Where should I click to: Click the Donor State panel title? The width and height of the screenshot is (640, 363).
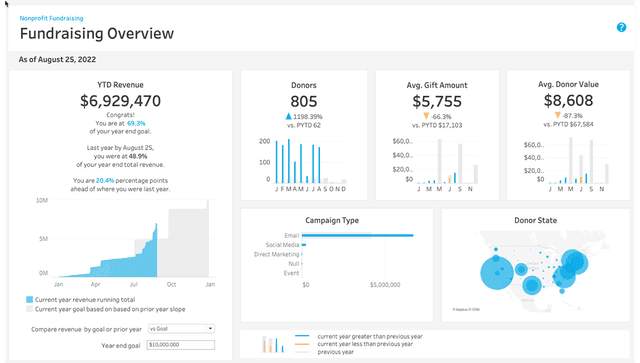click(536, 220)
